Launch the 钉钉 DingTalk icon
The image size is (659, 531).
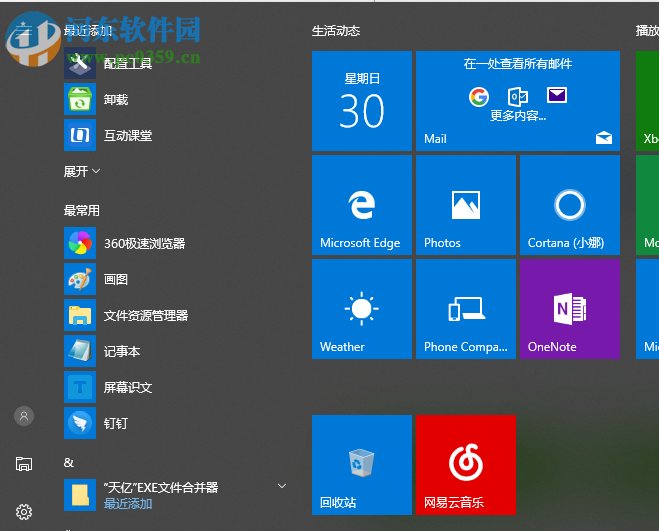click(80, 423)
